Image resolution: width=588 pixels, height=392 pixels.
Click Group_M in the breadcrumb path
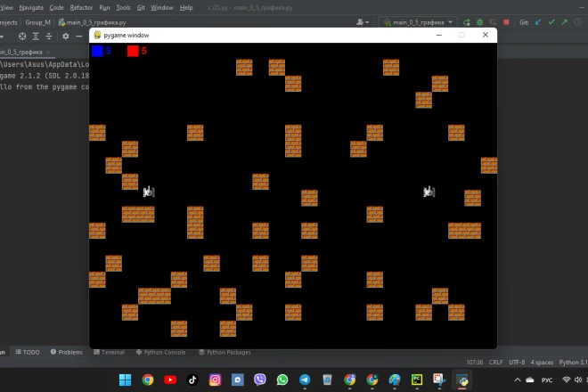click(x=38, y=22)
